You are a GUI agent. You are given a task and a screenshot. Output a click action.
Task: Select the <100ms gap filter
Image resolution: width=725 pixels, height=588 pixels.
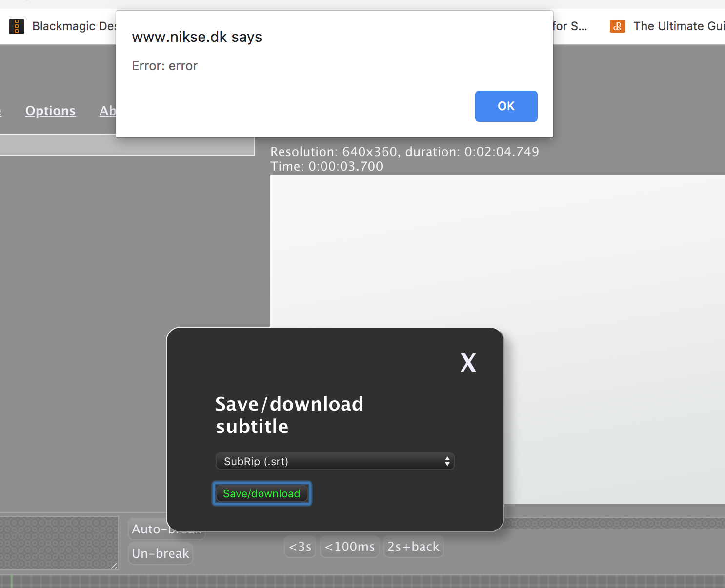(x=349, y=547)
